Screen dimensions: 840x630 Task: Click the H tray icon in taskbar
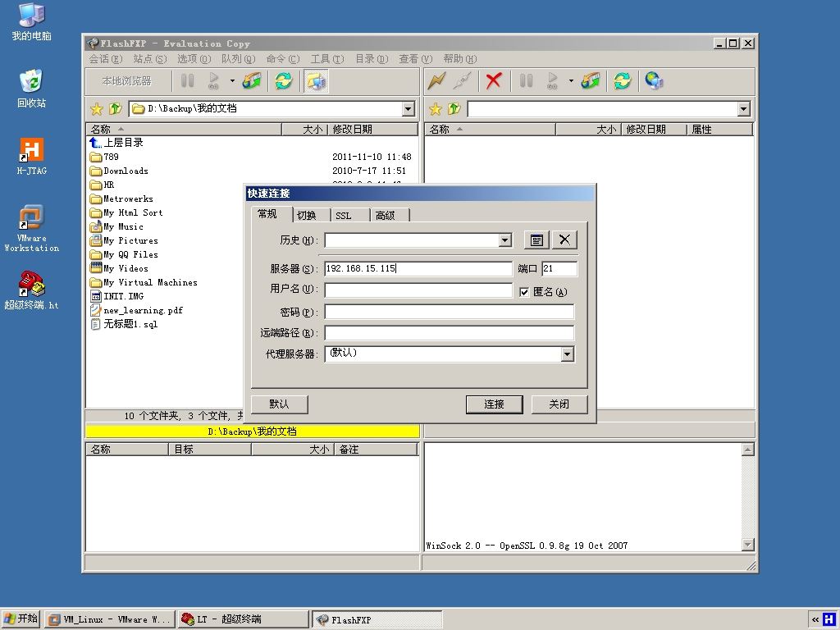829,619
